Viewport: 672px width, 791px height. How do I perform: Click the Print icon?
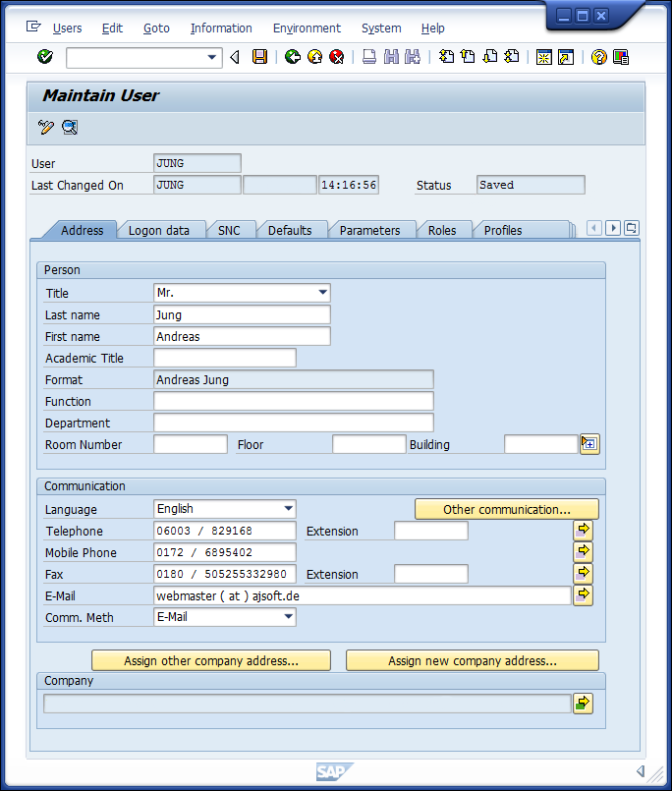pyautogui.click(x=369, y=57)
